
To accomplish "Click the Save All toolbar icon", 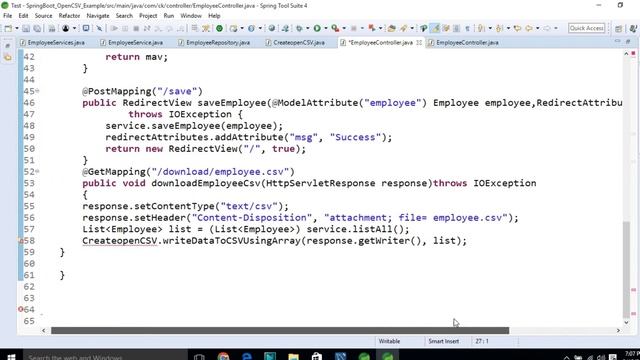I will tap(37, 28).
